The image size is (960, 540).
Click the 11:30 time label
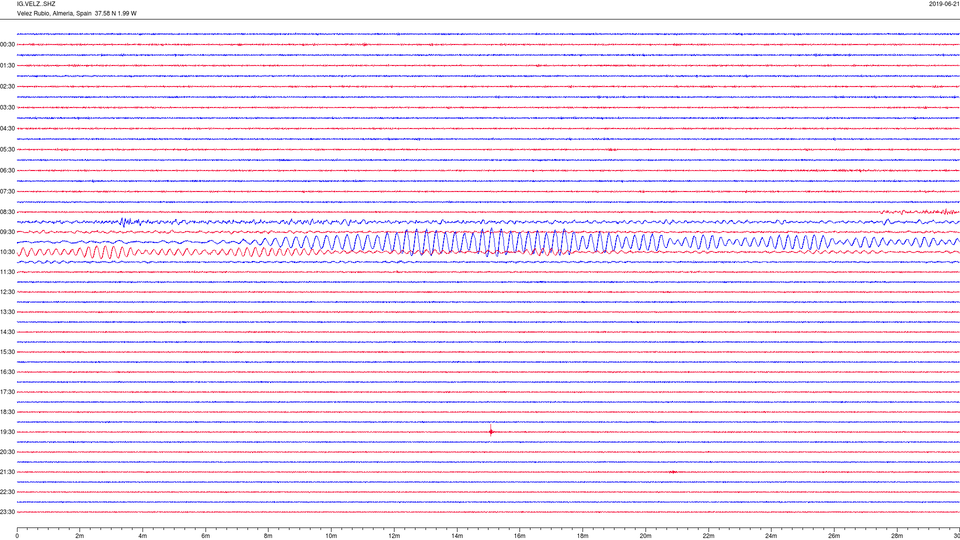7,272
